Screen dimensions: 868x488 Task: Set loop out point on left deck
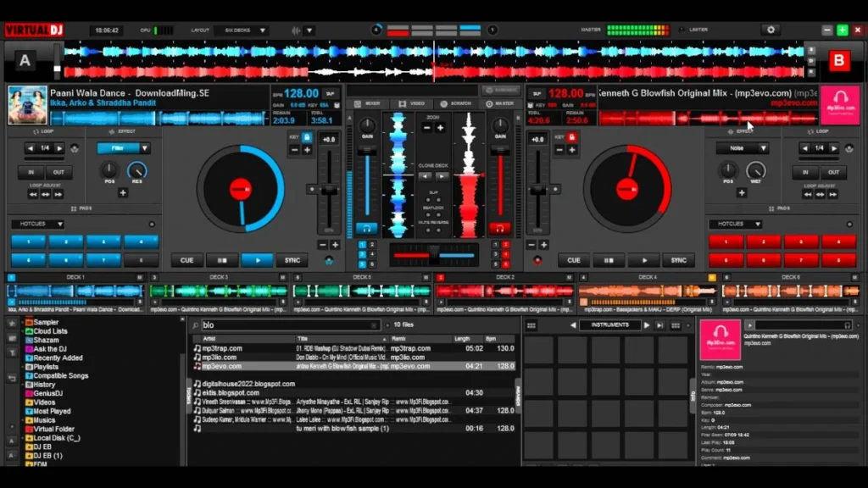(x=58, y=172)
